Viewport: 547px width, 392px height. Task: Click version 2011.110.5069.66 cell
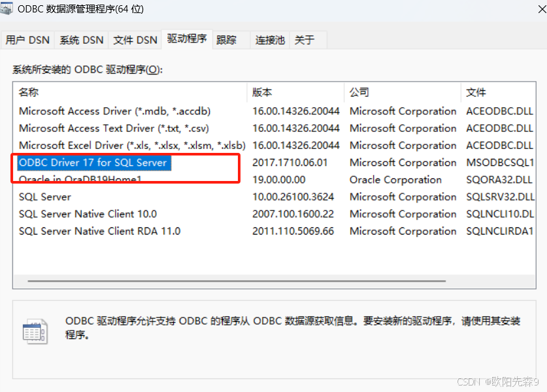point(293,231)
